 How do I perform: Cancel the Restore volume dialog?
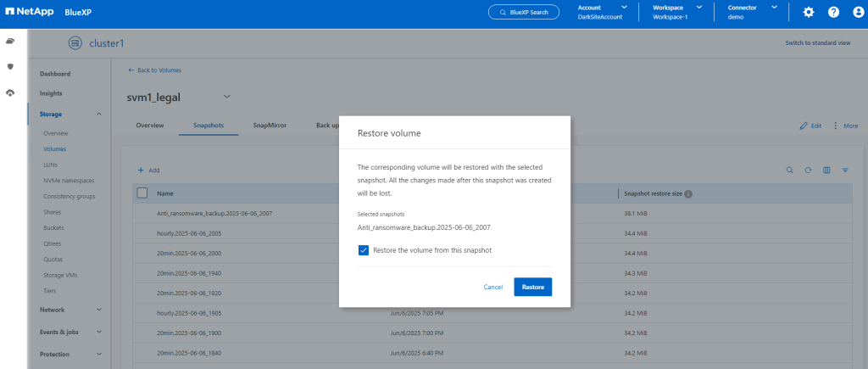[x=492, y=287]
